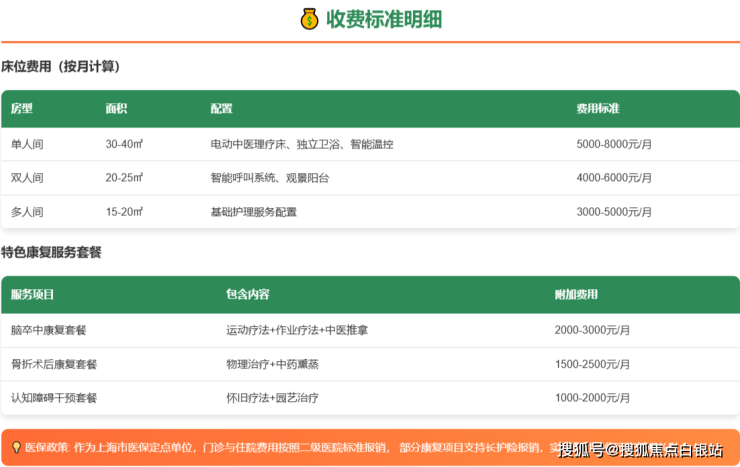Click the money bag icon beside the title
740x467 pixels.
pos(309,19)
